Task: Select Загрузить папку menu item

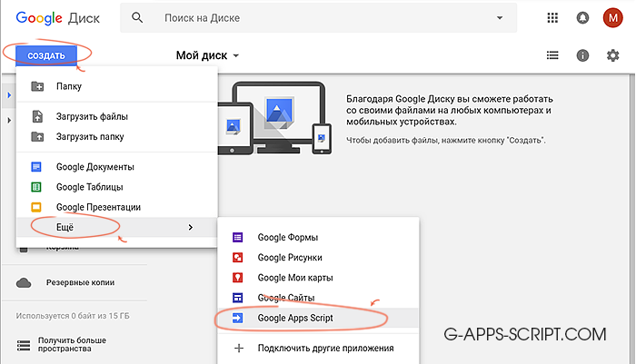Action: (117, 136)
